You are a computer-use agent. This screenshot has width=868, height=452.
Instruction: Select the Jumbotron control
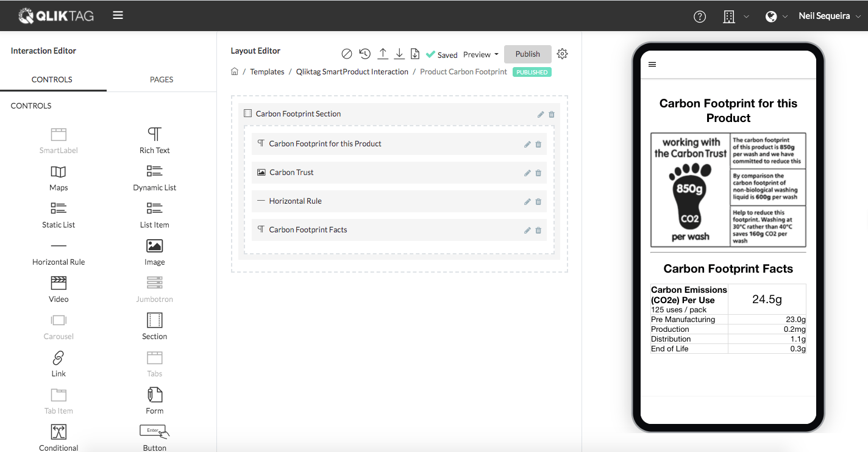[155, 289]
